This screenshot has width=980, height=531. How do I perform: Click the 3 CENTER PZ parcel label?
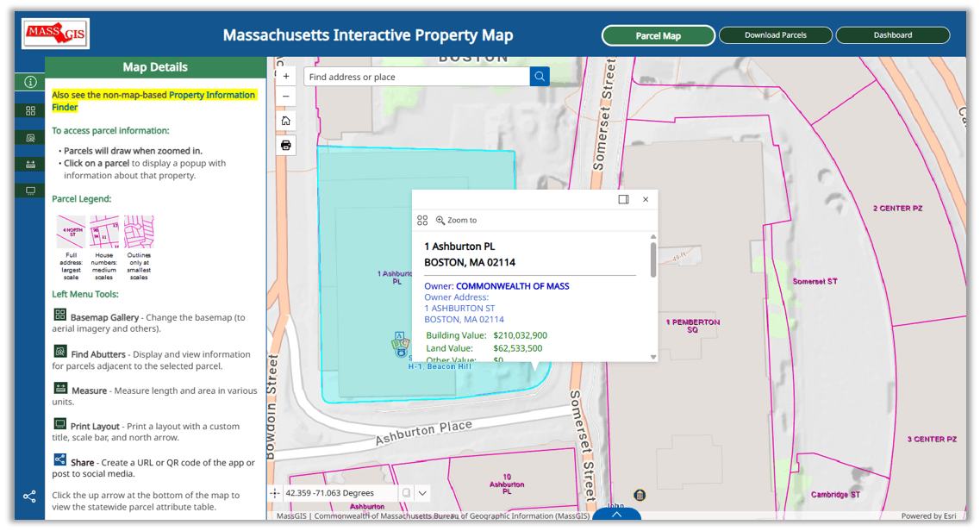pyautogui.click(x=932, y=439)
